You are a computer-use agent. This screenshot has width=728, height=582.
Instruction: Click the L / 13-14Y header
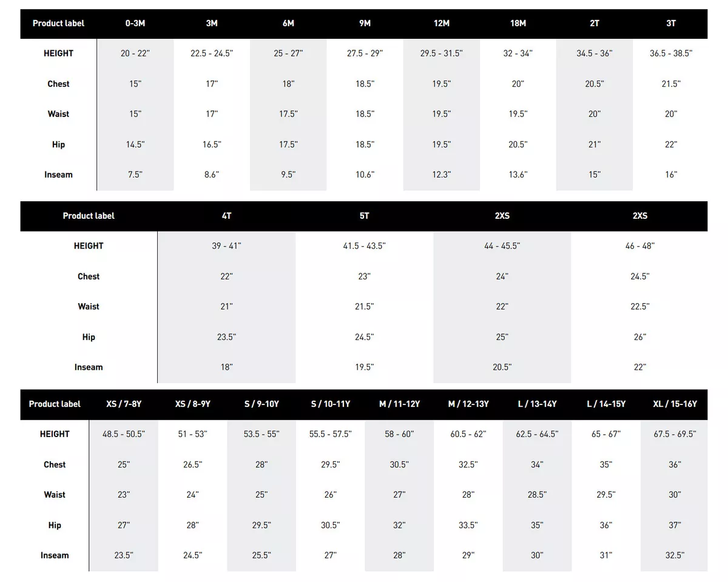point(537,404)
